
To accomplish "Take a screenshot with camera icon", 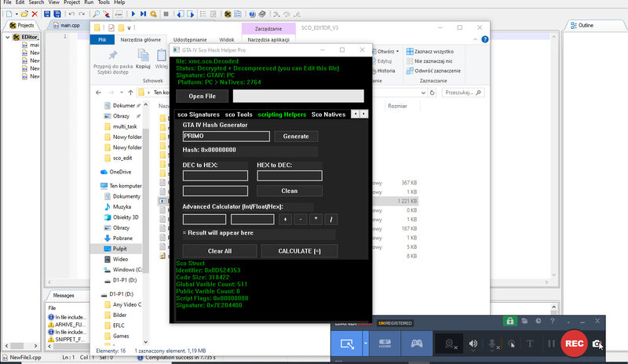I will coord(597,344).
